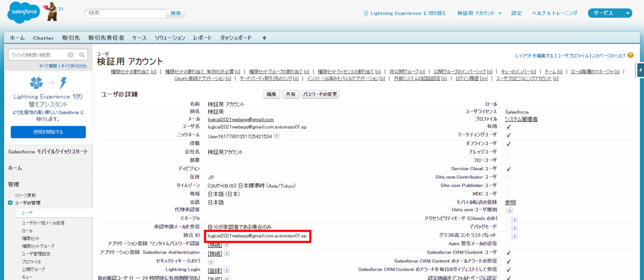Open the ソリューション tab

click(170, 38)
